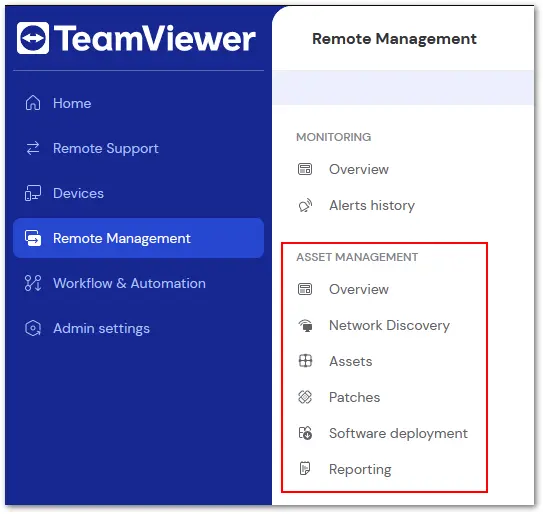The width and height of the screenshot is (543, 514).
Task: Click the Network Discovery icon
Action: pyautogui.click(x=305, y=325)
